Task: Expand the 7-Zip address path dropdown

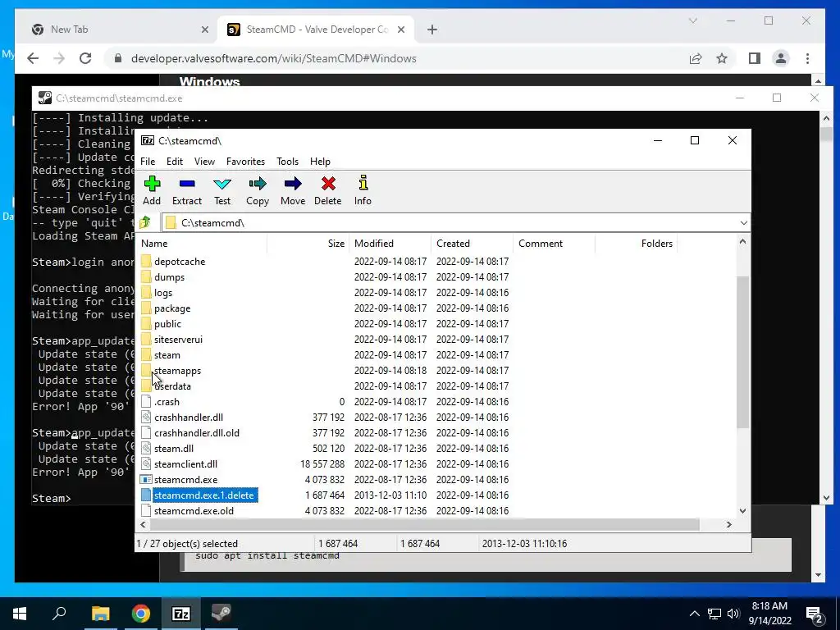Action: pyautogui.click(x=743, y=223)
